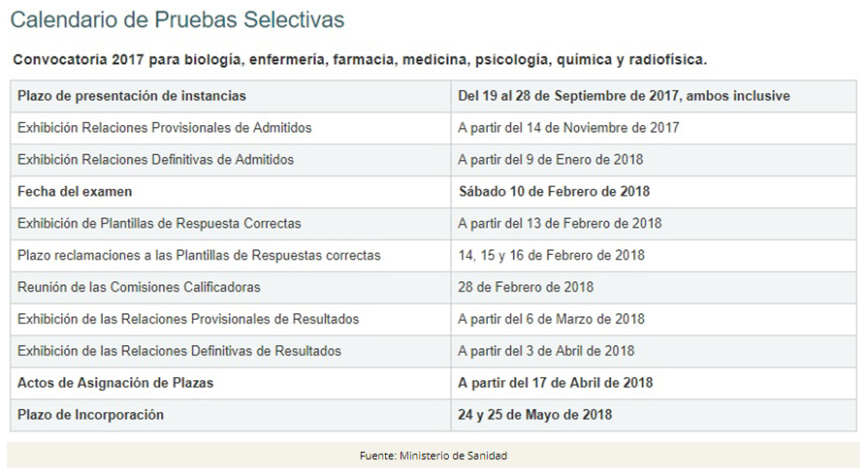
Task: Click 'Del 19 al 28 de Septiembre' date
Action: (624, 96)
